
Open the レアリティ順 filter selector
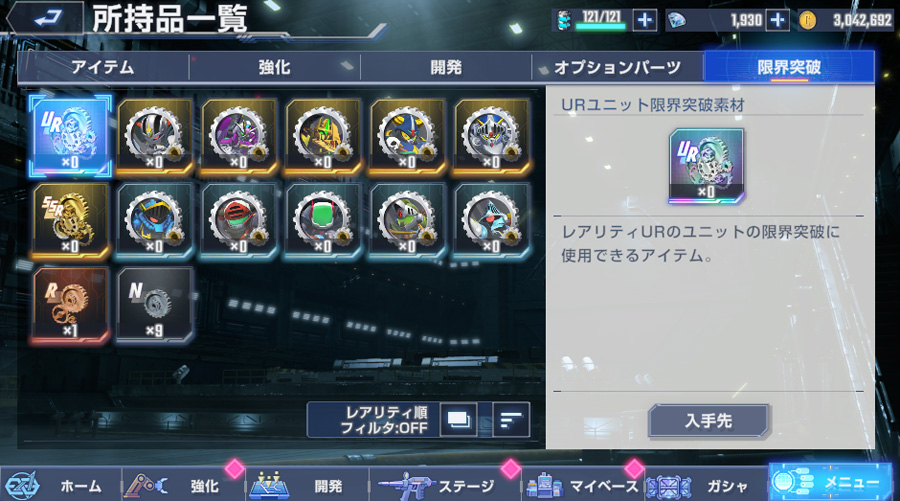pos(374,420)
